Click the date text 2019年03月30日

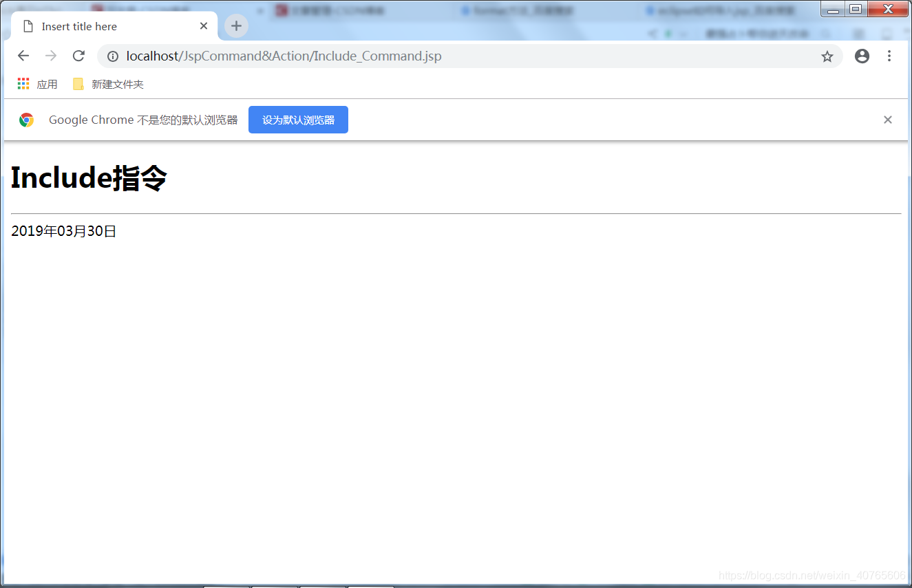64,231
